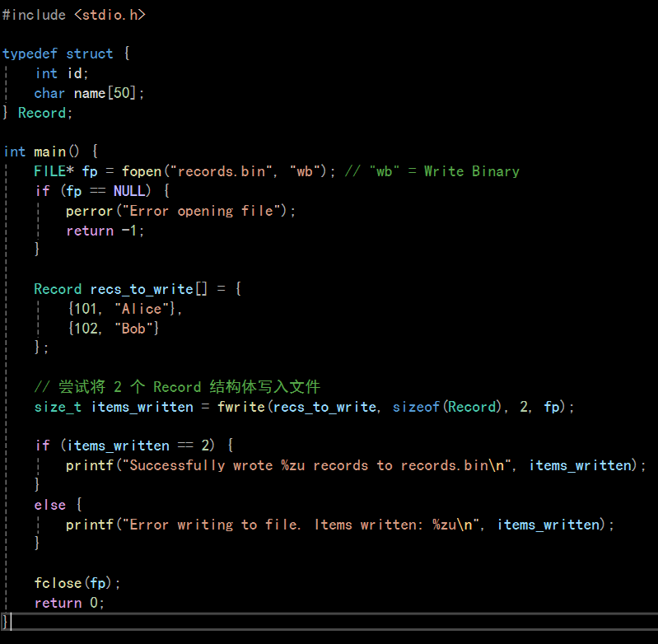Click the 'fclose(fp);' statement
Viewport: 658px width, 644px height.
coord(77,583)
